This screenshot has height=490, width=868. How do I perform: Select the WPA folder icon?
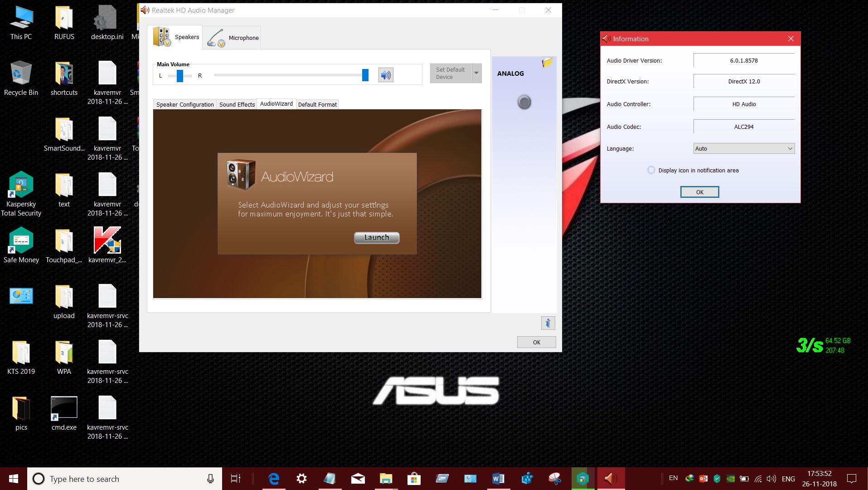coord(64,358)
